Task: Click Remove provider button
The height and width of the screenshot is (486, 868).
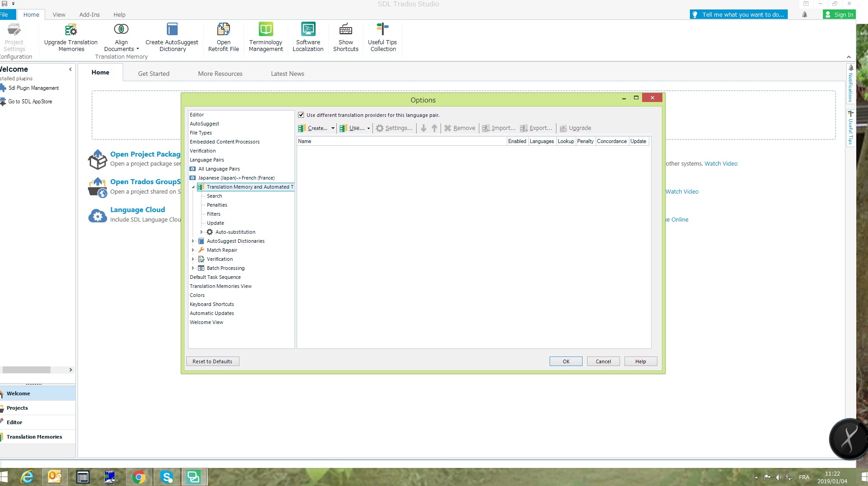Action: pyautogui.click(x=459, y=128)
